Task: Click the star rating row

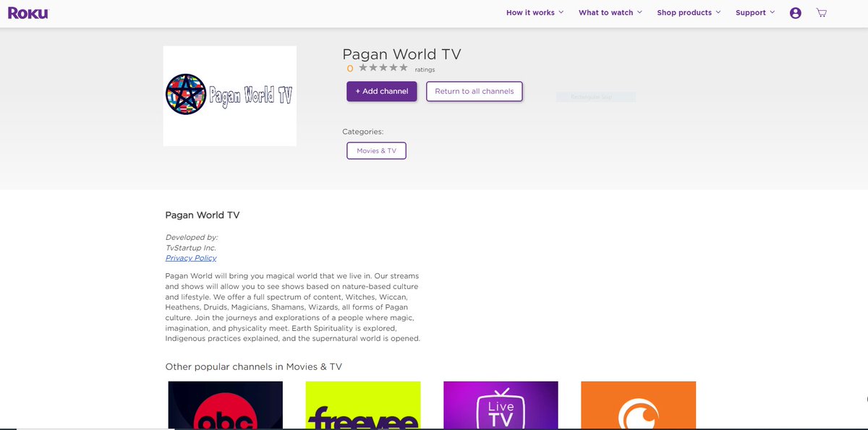Action: pos(383,68)
